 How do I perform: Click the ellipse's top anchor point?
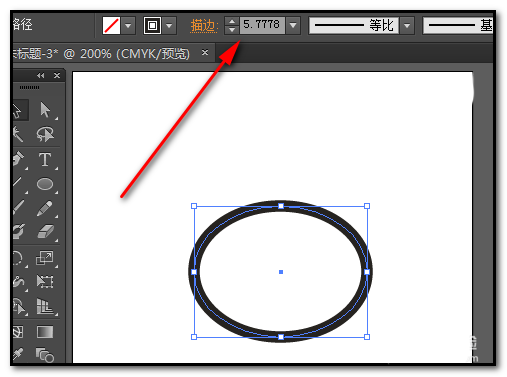pos(281,206)
